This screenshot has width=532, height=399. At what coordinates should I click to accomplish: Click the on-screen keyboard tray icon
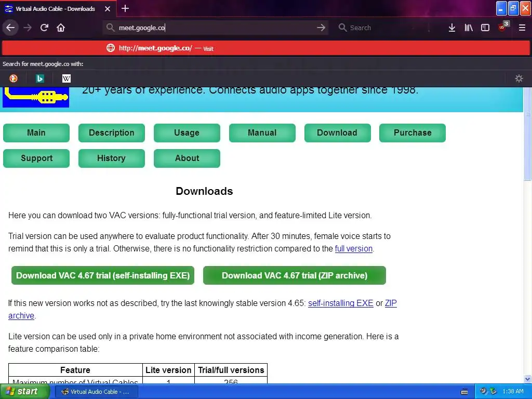(464, 392)
